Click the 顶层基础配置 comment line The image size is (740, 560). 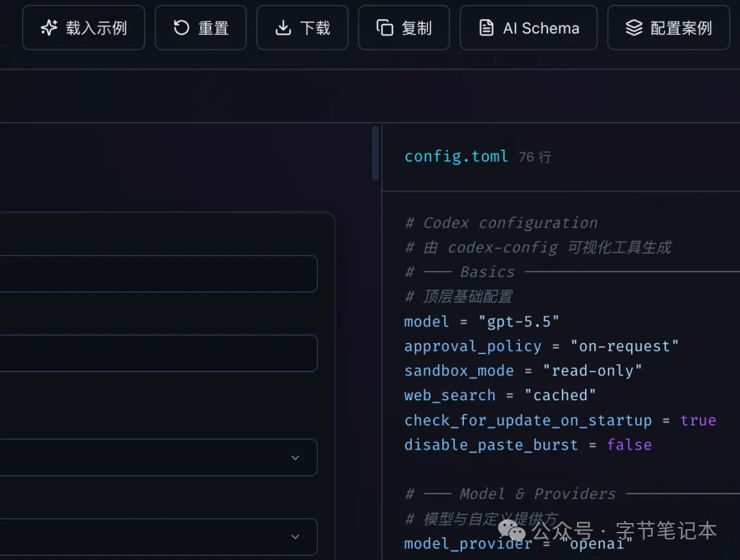tap(458, 297)
